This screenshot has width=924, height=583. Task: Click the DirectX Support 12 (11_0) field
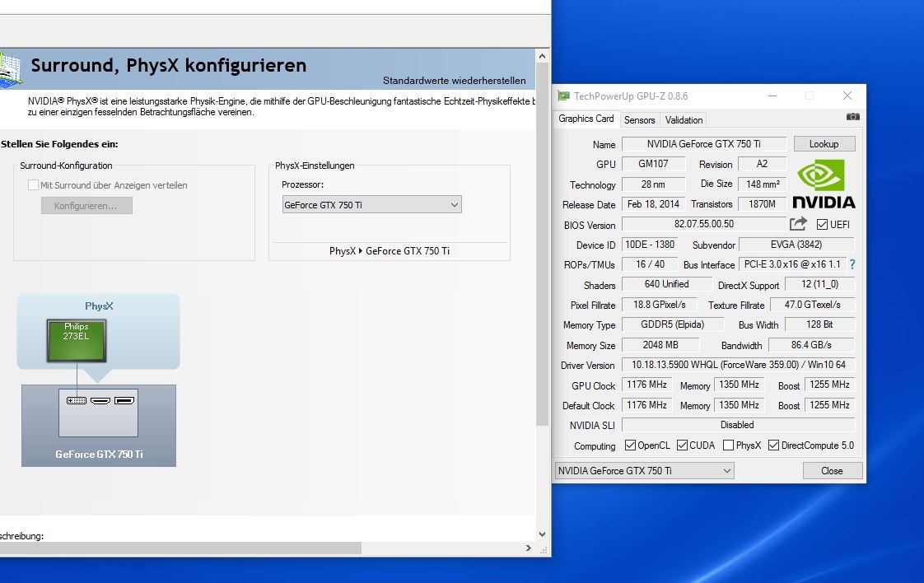(x=819, y=284)
